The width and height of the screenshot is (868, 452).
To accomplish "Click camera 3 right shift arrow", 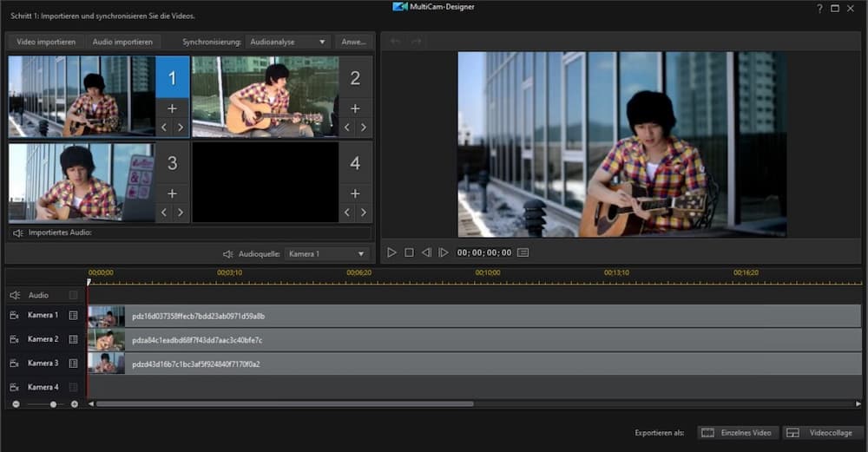I will pyautogui.click(x=181, y=213).
